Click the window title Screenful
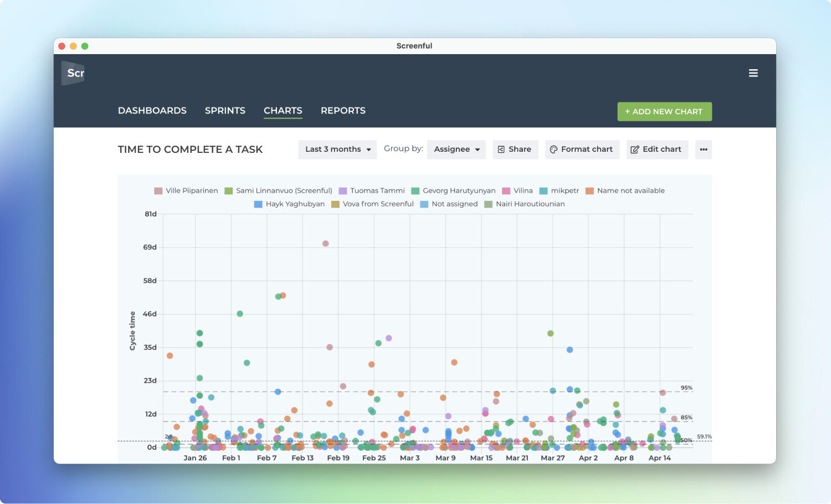This screenshot has width=831, height=504. pyautogui.click(x=414, y=46)
